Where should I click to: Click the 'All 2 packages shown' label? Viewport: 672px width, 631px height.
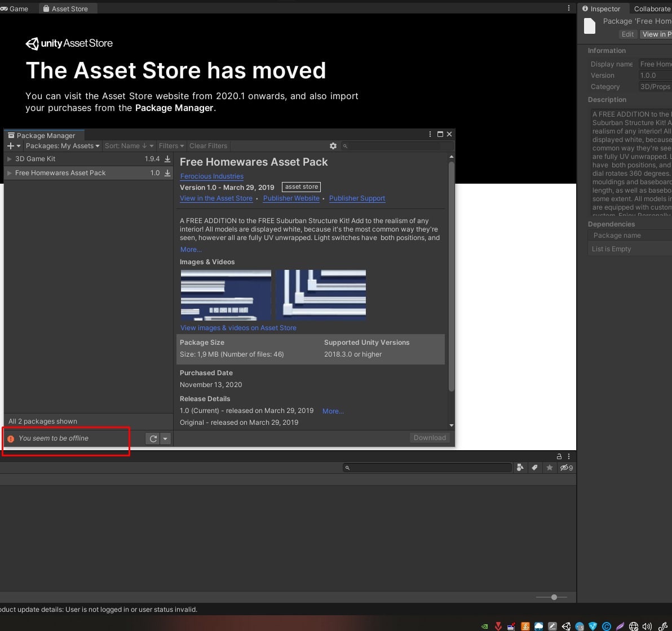[x=43, y=421]
